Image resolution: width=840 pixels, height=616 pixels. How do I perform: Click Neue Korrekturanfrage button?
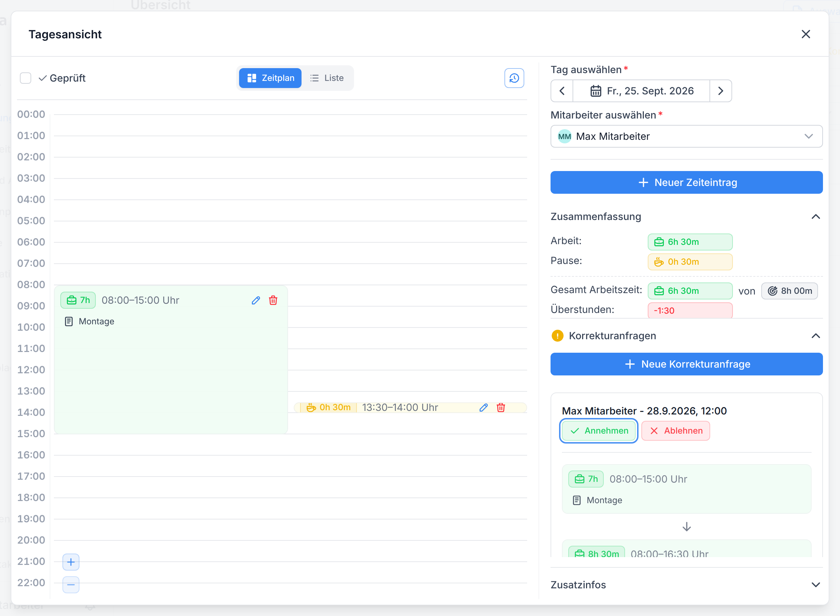coord(686,364)
